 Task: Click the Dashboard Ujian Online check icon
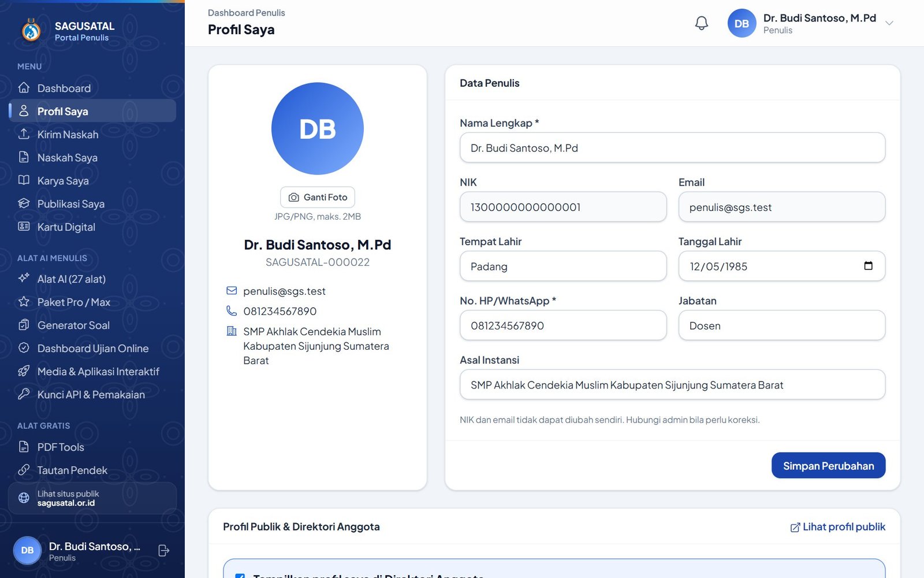click(24, 348)
